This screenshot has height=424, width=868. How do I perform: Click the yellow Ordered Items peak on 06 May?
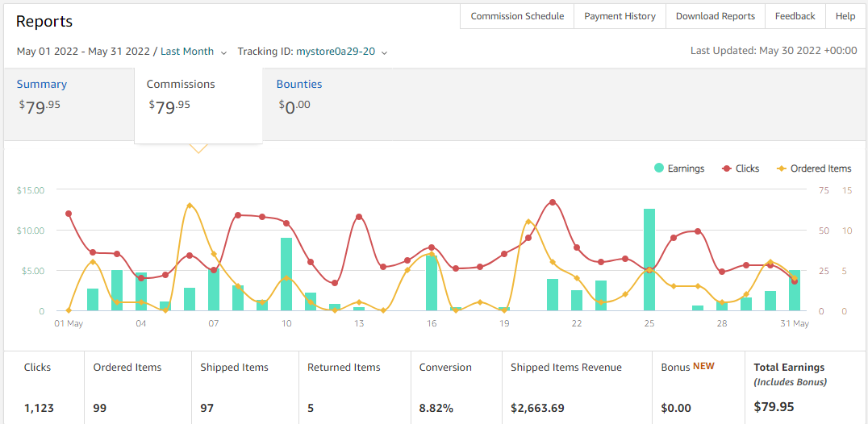[x=190, y=206]
